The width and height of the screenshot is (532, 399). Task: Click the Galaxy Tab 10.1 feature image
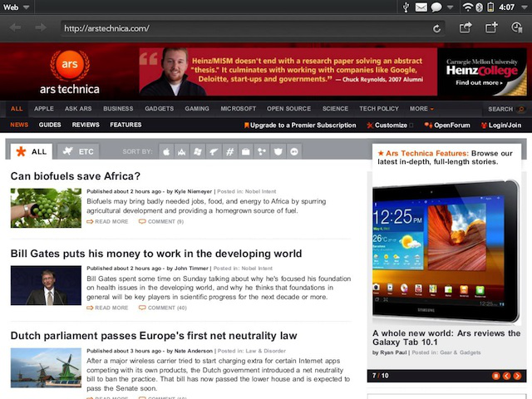pos(446,251)
